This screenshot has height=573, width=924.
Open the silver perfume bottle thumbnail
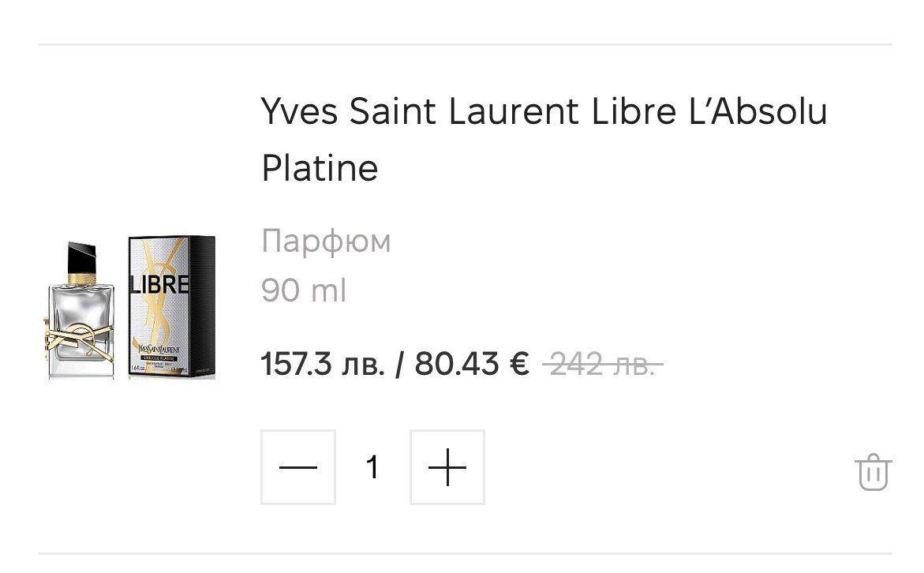[80, 315]
